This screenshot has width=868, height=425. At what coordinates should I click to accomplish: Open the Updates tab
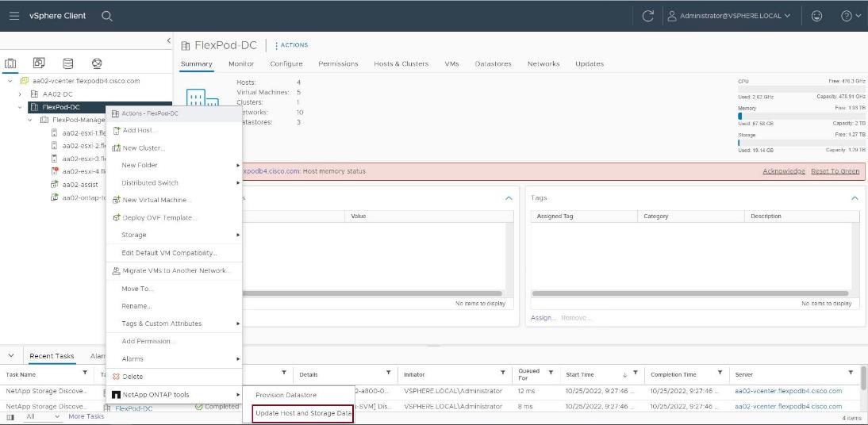point(590,63)
